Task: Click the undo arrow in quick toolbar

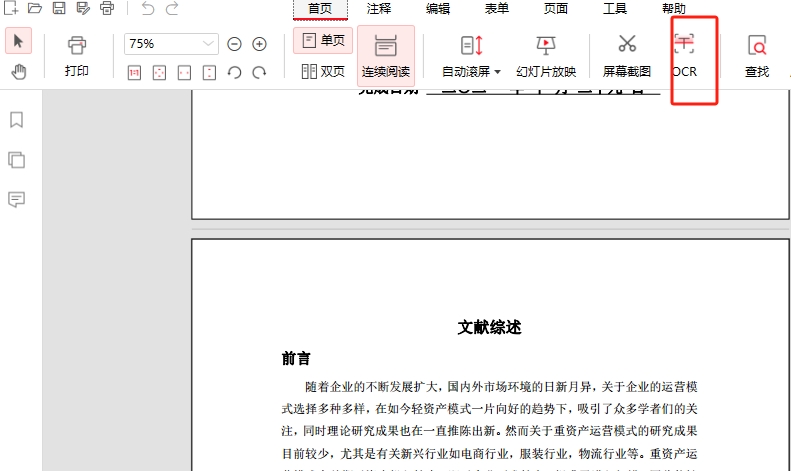Action: click(148, 9)
